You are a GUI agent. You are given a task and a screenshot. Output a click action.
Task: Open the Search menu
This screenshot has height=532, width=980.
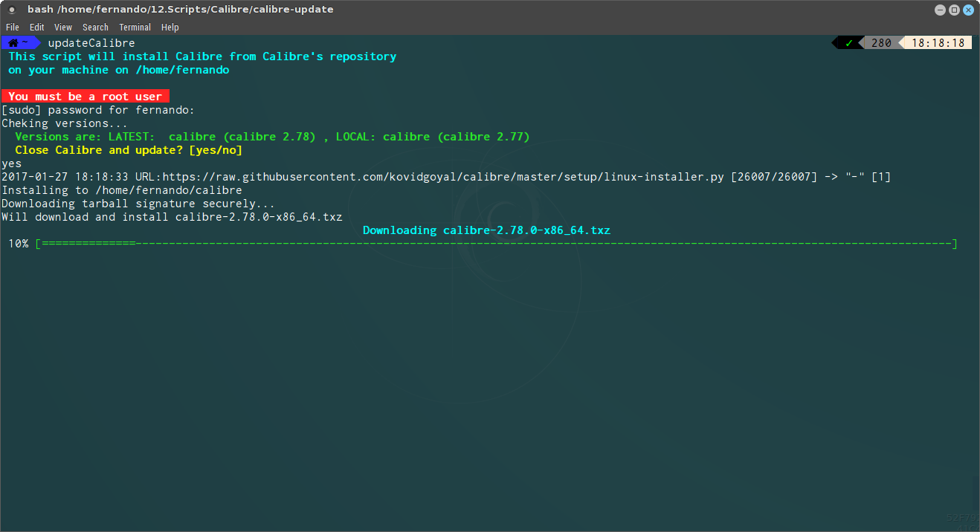point(95,27)
